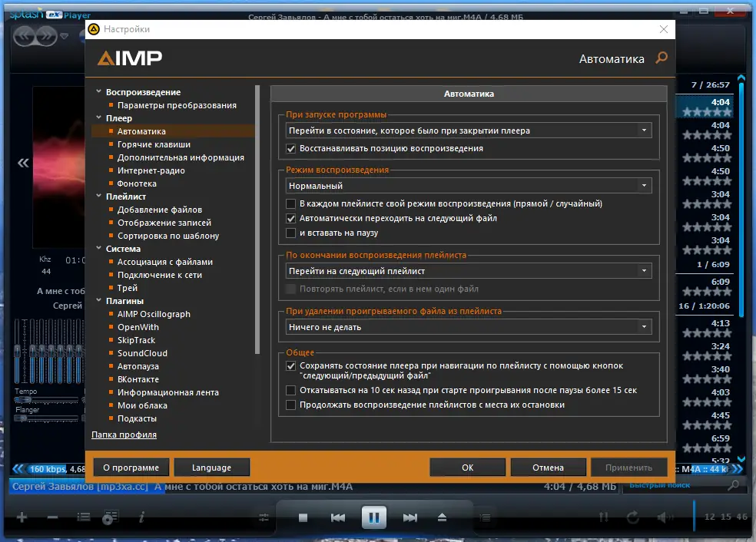The image size is (756, 542).
Task: Click the quick search magnifier in player
Action: tap(734, 485)
